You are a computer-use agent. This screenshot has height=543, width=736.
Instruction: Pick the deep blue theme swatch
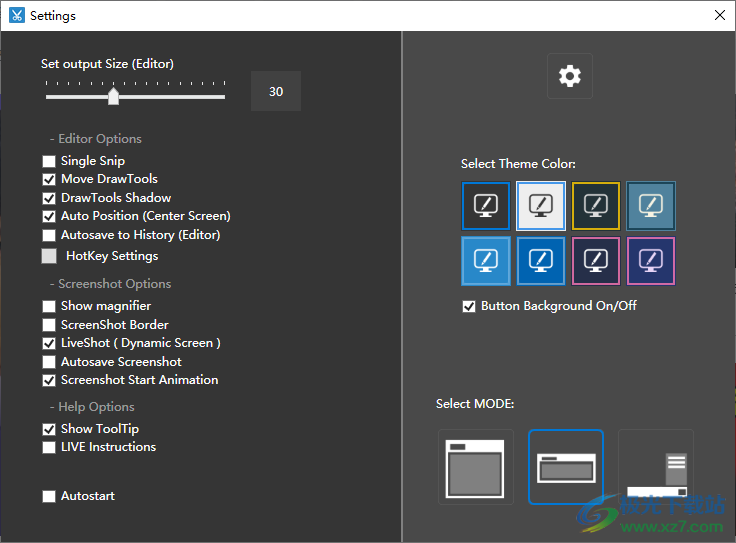point(541,261)
